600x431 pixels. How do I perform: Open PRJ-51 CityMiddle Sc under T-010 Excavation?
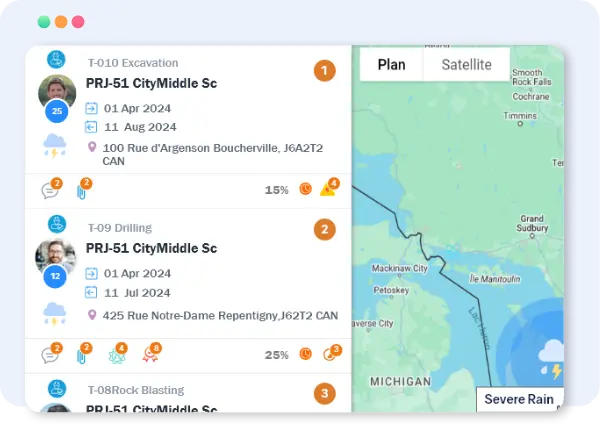click(151, 83)
